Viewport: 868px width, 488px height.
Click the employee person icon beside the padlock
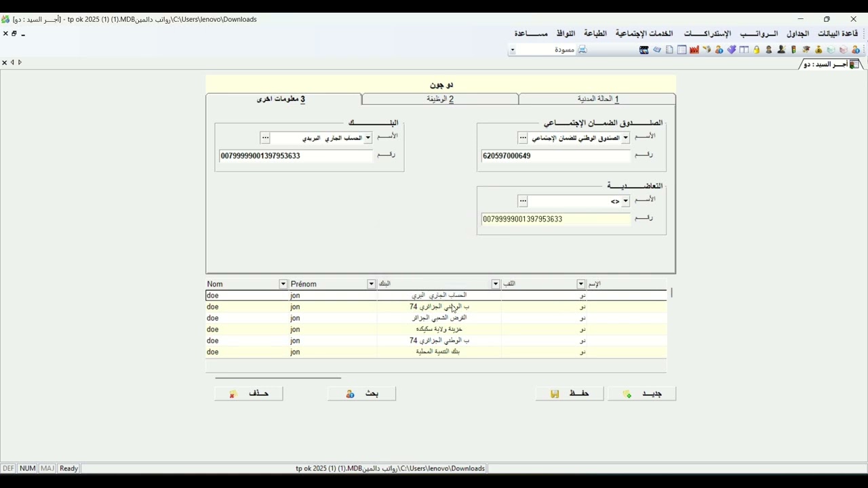(x=769, y=49)
